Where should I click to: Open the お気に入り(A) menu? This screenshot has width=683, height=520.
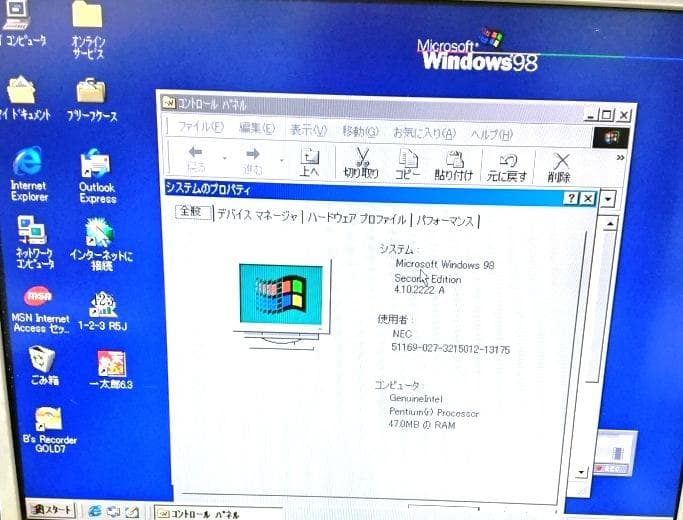[424, 132]
